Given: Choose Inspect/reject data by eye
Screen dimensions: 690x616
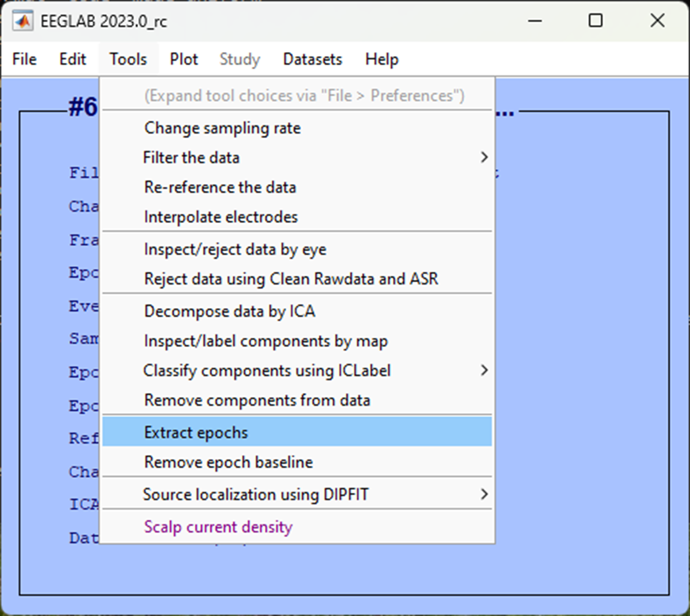Looking at the screenshot, I should coord(235,249).
